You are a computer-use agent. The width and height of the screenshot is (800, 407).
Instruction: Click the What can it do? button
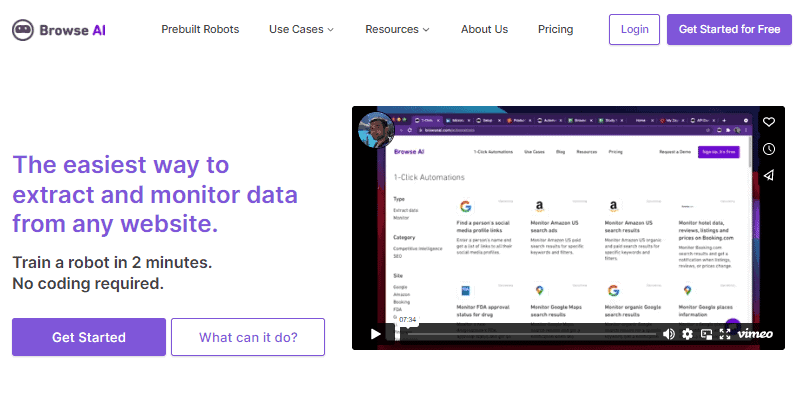coord(248,337)
